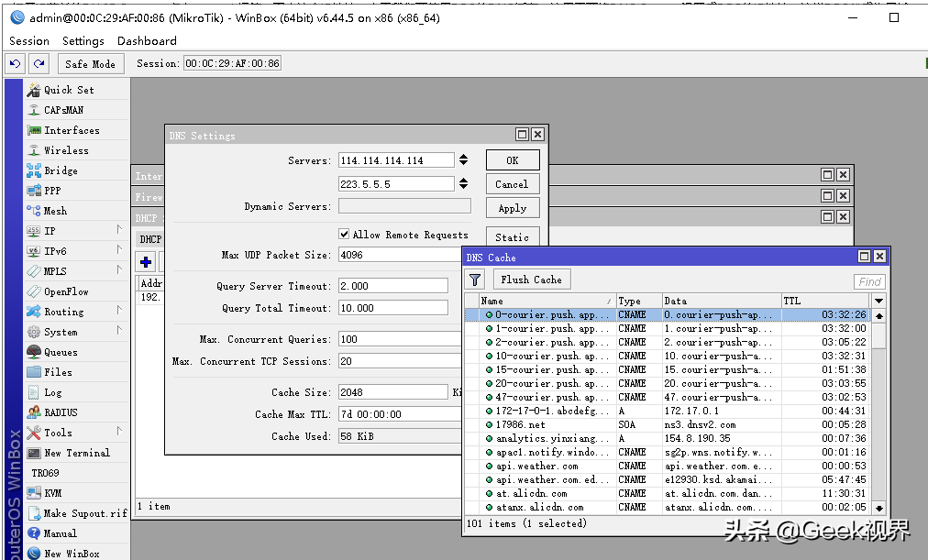Toggle Allow Remote Requests checkbox

tap(344, 234)
